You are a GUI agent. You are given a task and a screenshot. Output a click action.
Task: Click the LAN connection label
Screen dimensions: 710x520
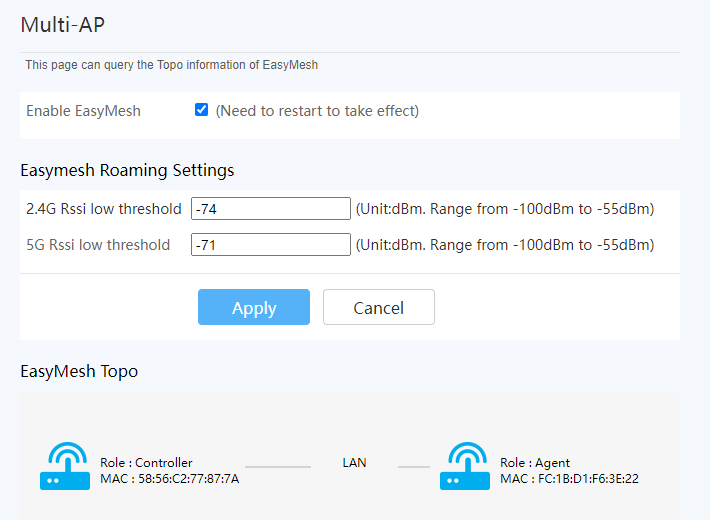[355, 462]
